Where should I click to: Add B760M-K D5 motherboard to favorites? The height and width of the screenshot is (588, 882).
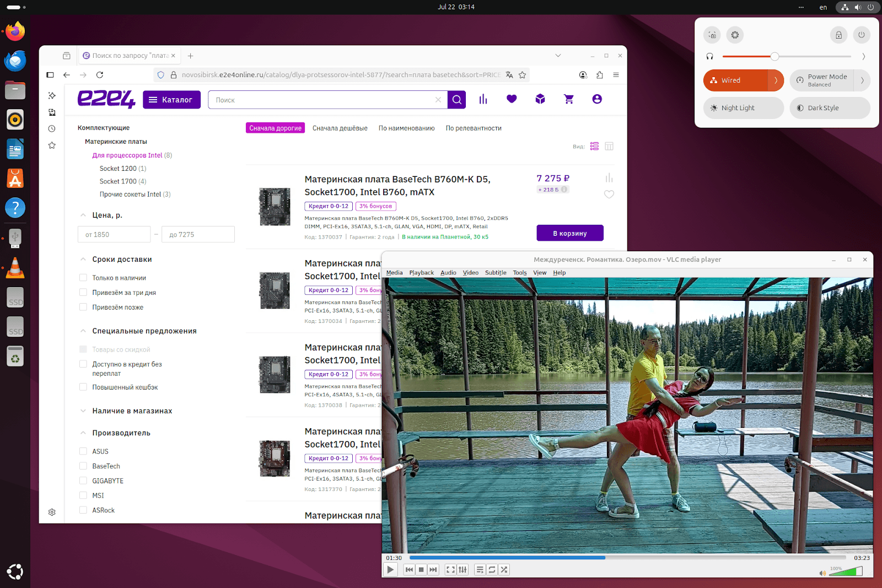pyautogui.click(x=609, y=194)
